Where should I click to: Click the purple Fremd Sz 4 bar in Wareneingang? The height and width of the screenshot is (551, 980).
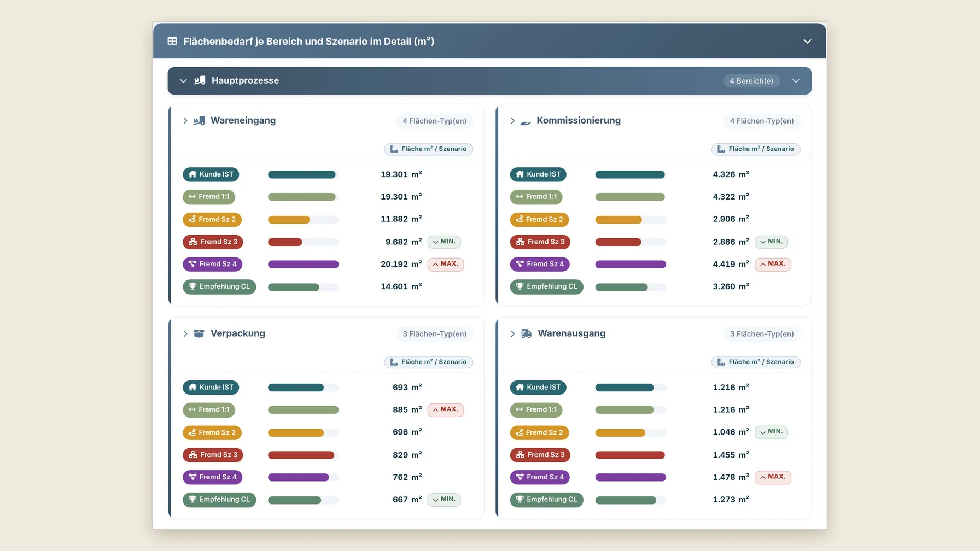pyautogui.click(x=304, y=265)
